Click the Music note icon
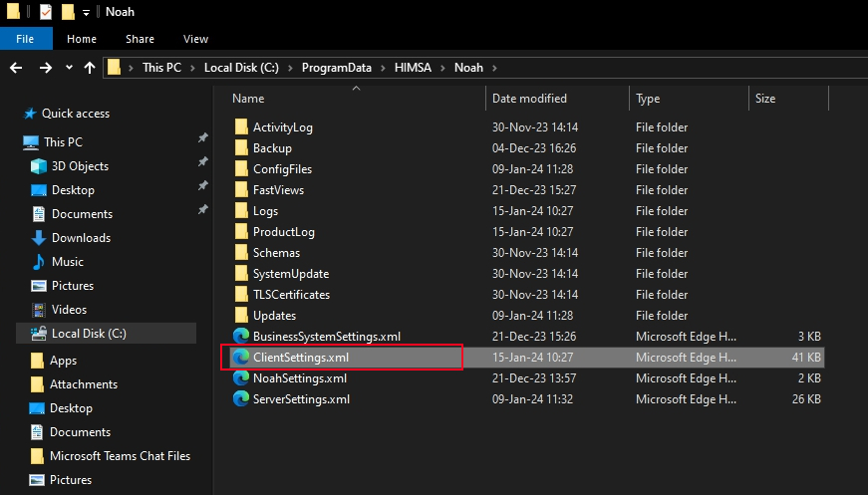 [x=38, y=262]
